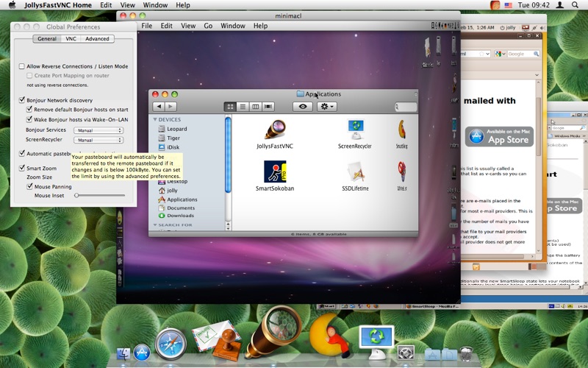Click the Quick Look eye button
Screen dimensions: 588x368
[x=302, y=107]
